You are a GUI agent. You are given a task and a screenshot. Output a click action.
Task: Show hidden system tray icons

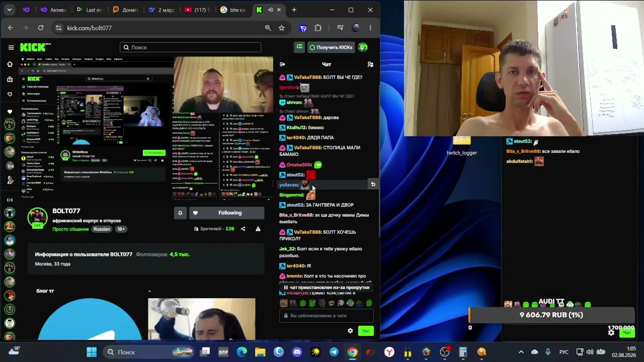(x=521, y=352)
